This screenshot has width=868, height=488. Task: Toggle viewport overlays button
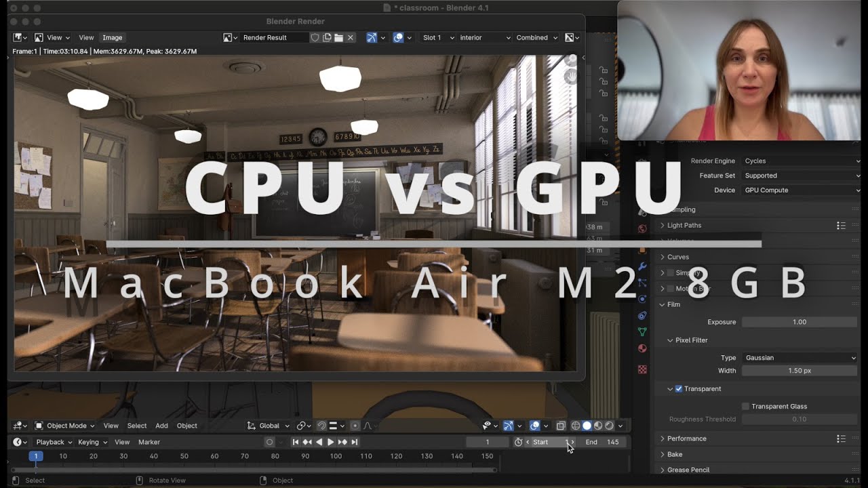(x=534, y=426)
